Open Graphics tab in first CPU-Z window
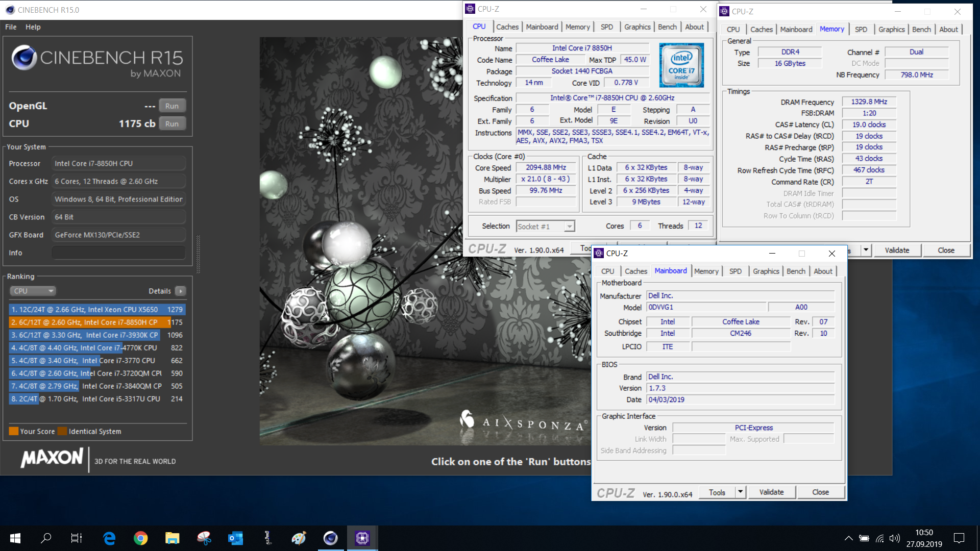Viewport: 980px width, 551px height. 638,27
